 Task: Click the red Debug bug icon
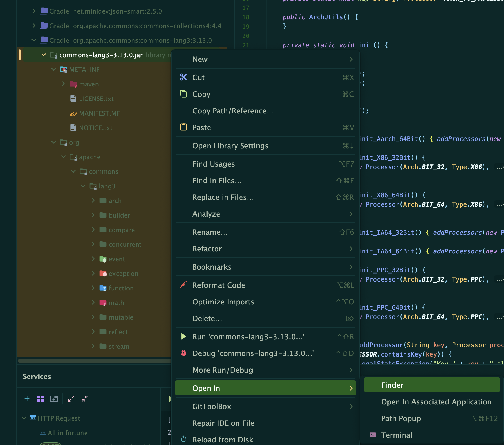click(184, 353)
